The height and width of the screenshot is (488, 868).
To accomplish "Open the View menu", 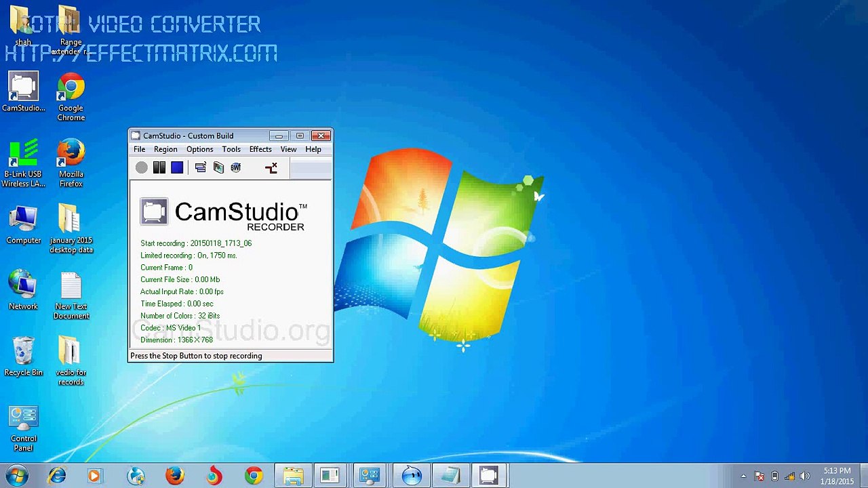I will pyautogui.click(x=288, y=149).
